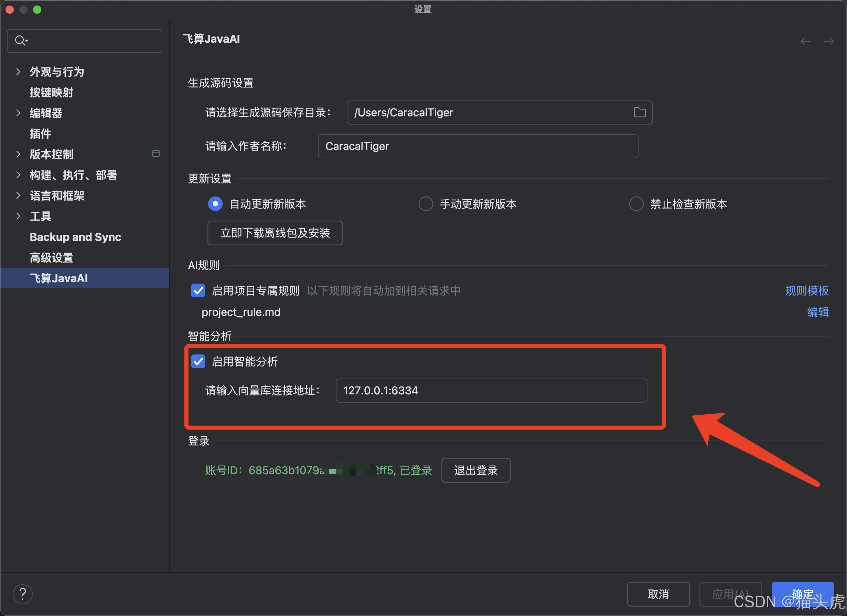Click the forward navigation arrow
The width and height of the screenshot is (847, 616).
pos(829,41)
